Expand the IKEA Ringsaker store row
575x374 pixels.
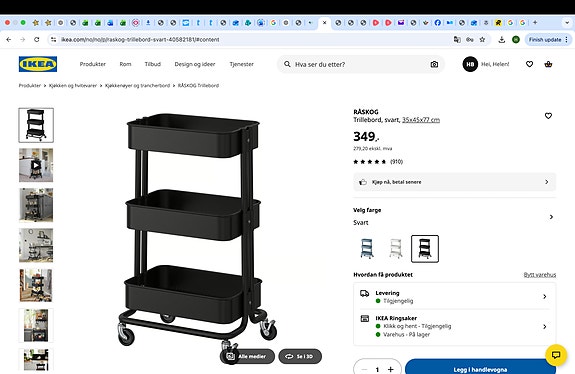click(455, 326)
